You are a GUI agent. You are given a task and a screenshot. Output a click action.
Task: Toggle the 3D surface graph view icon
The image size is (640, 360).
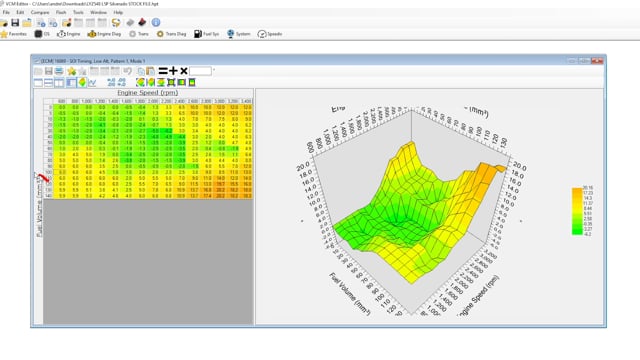click(82, 82)
